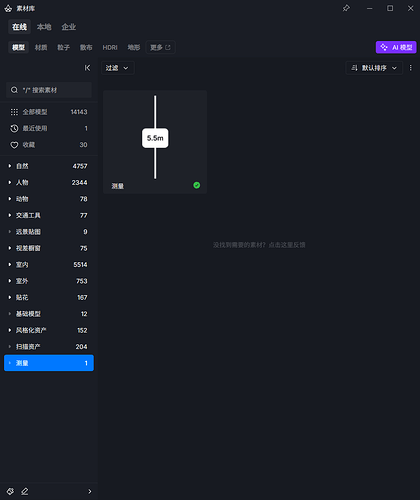Viewport: 420px width, 500px height.
Task: Click the green downloaded checkmark on 测量 card
Action: 197,185
